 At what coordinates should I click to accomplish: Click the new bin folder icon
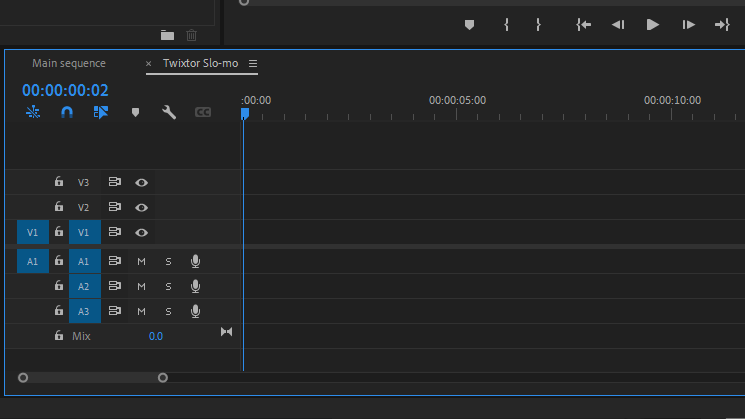coord(167,35)
